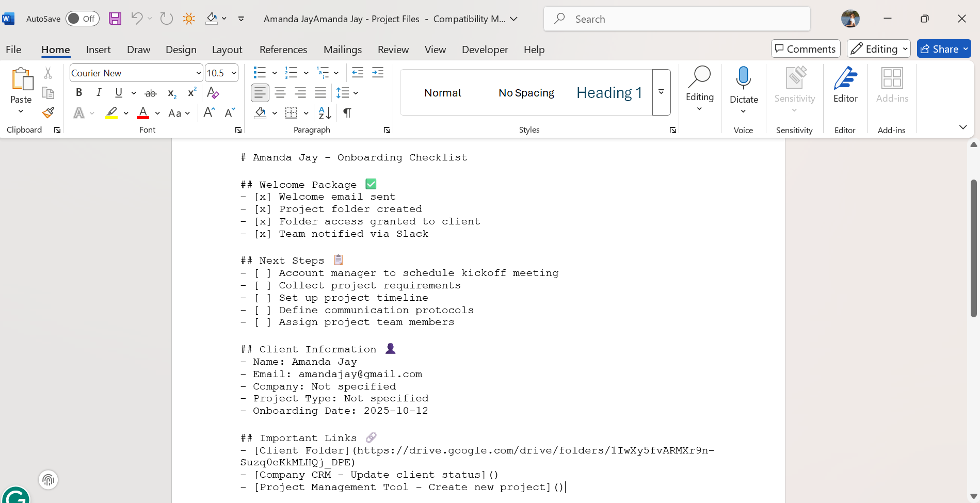980x503 pixels.
Task: Click inside the Search box
Action: point(676,19)
